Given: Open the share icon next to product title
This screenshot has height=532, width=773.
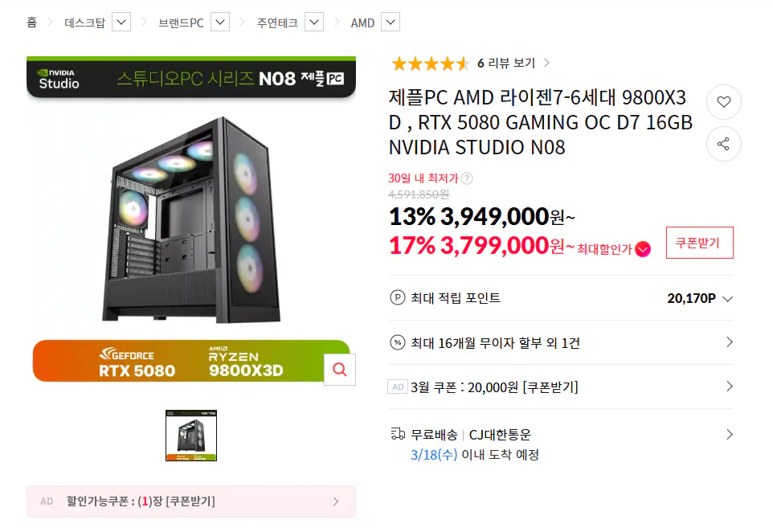Looking at the screenshot, I should point(724,144).
